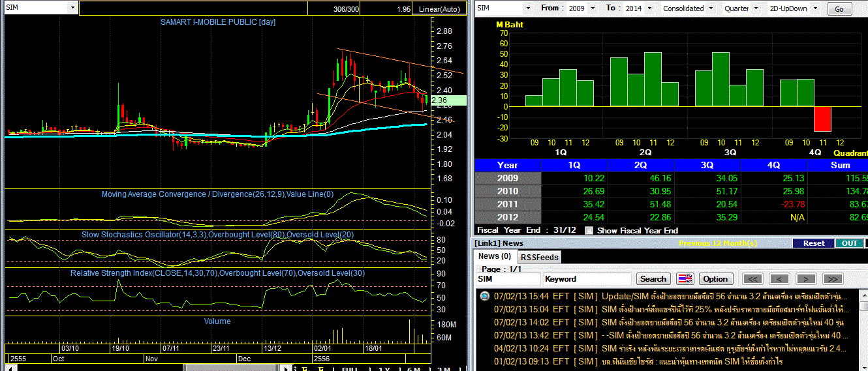Toggle Show Fiscal Year End checkbox

click(x=589, y=230)
